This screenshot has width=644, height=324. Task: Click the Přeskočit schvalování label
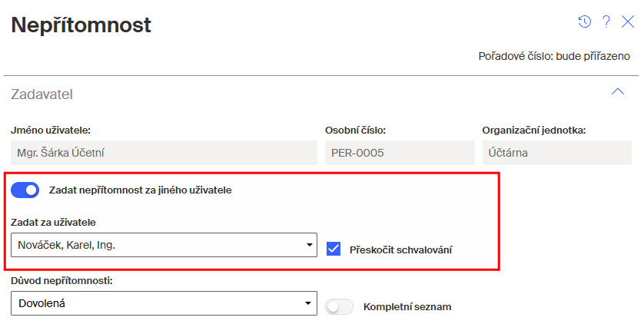[x=400, y=250]
